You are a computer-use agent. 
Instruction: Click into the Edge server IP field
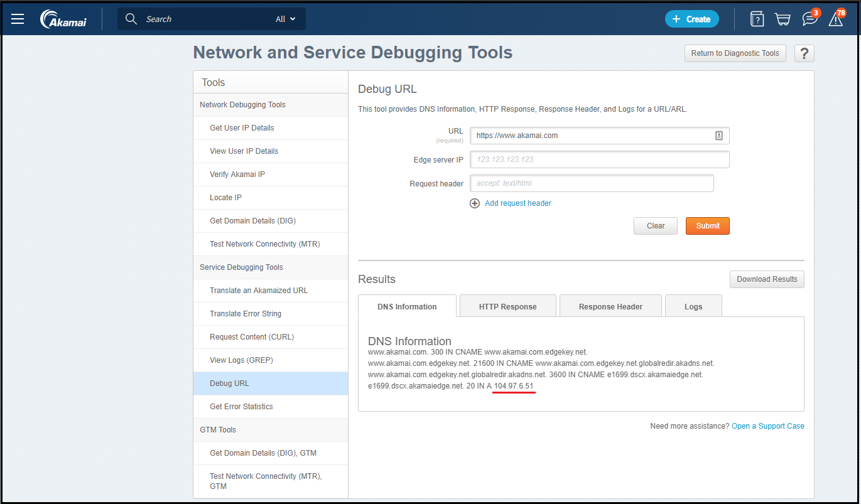[x=599, y=159]
